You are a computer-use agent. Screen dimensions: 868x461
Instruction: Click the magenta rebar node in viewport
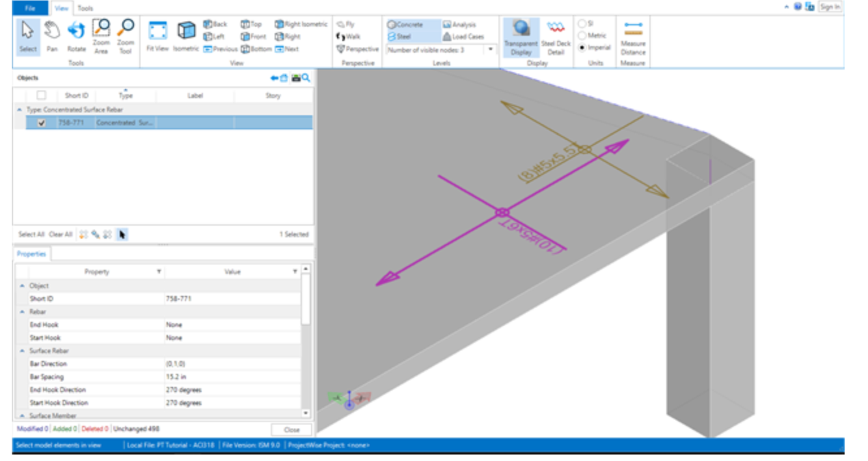point(502,213)
